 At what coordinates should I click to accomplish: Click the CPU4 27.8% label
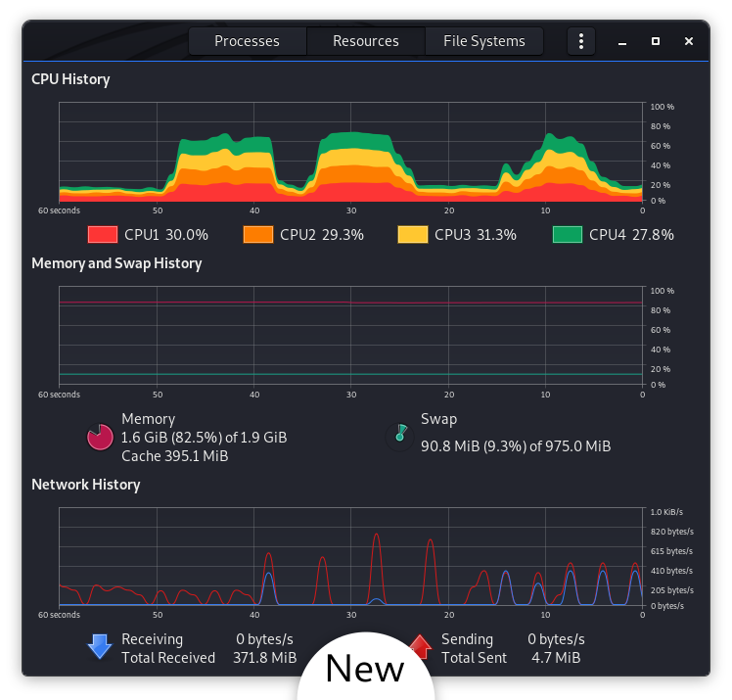click(x=631, y=234)
